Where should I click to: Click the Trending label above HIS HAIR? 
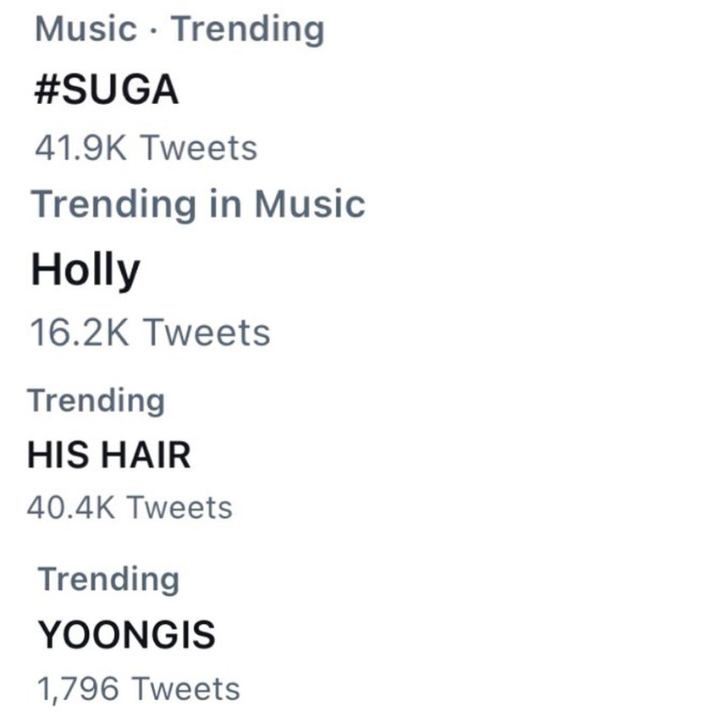(96, 400)
